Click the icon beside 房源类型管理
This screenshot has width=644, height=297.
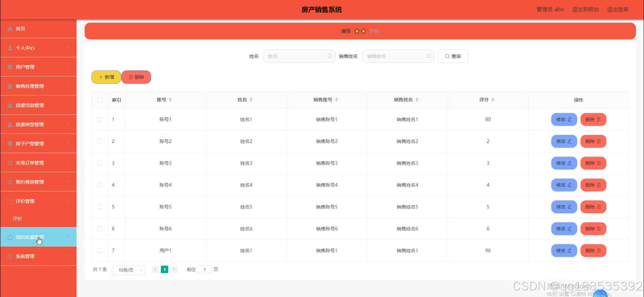coord(10,125)
